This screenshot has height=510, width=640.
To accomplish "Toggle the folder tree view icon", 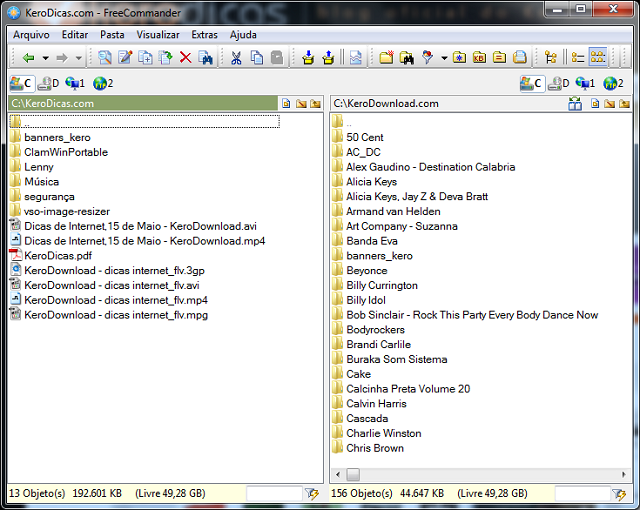I will 551,58.
